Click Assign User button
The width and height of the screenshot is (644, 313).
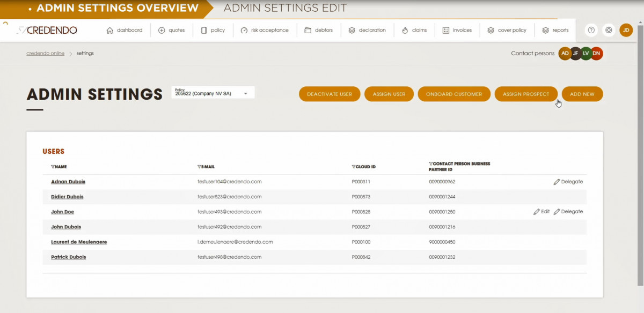tap(389, 94)
